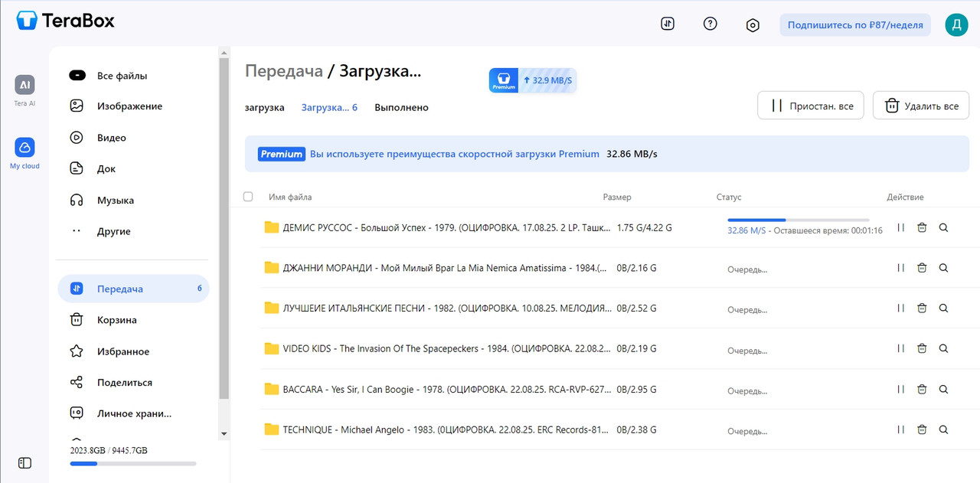The width and height of the screenshot is (980, 483).
Task: Open the user avatar Д
Action: point(956,24)
